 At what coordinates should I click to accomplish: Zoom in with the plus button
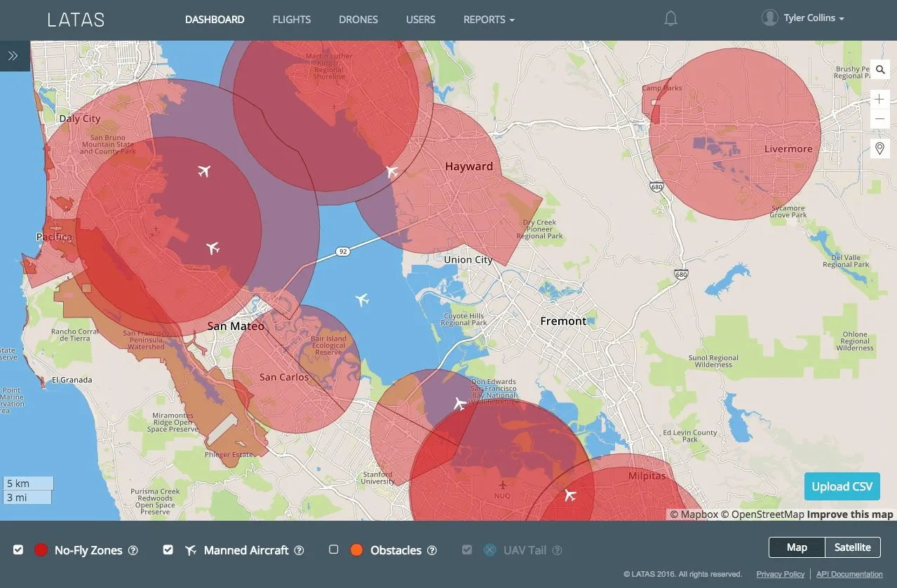[879, 100]
